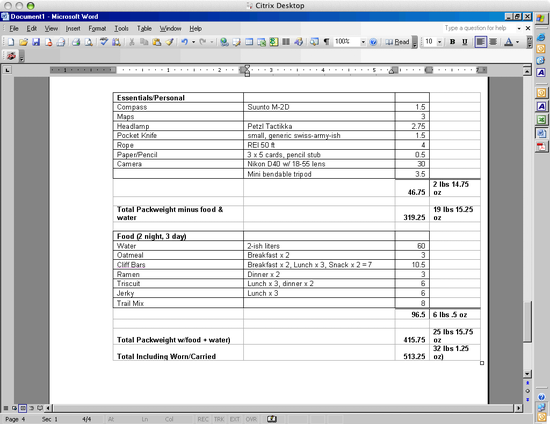Click the Microsoft Word Help icon
Screen dimensions: 550x424
click(x=373, y=42)
